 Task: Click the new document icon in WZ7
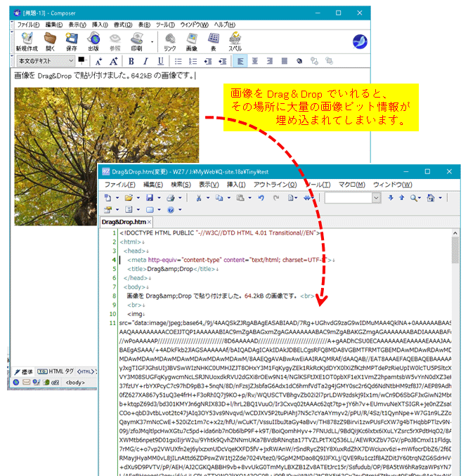tap(108, 198)
